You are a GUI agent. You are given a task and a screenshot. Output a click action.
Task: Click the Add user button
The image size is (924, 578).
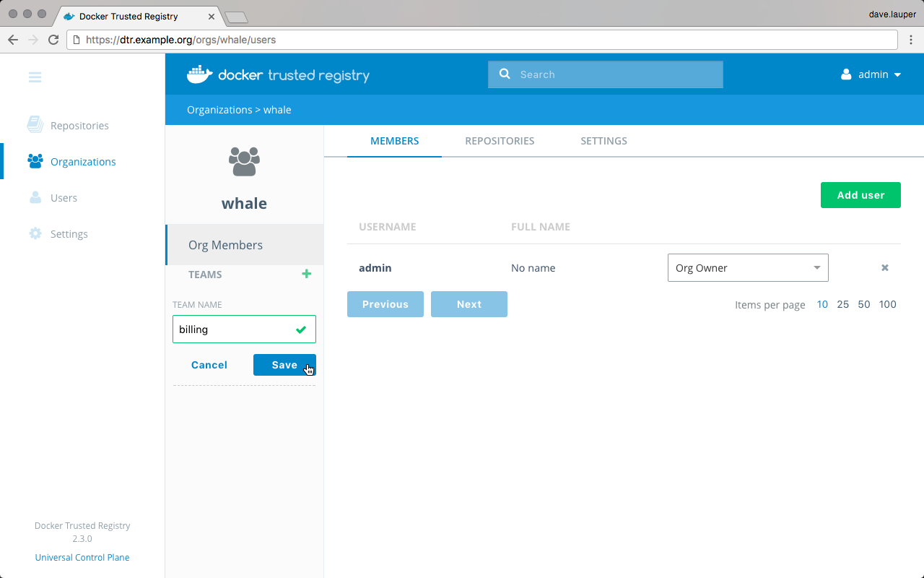pyautogui.click(x=860, y=195)
